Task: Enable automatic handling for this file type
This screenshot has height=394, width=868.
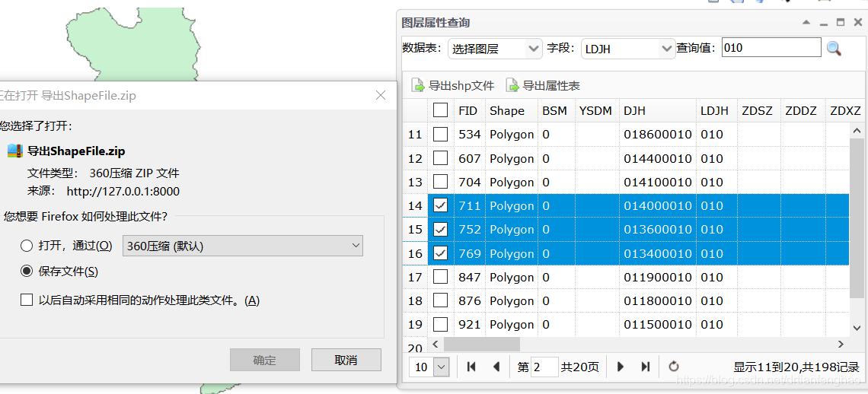Action: point(27,300)
